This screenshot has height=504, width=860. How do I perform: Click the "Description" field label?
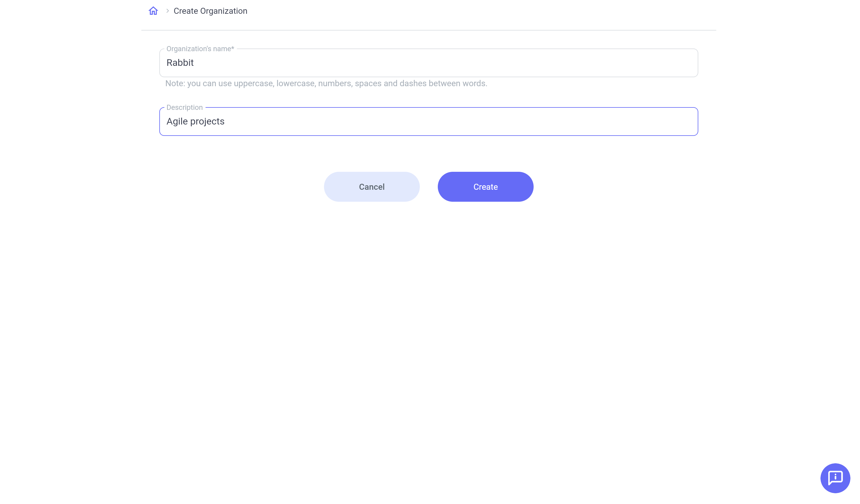[x=184, y=107]
